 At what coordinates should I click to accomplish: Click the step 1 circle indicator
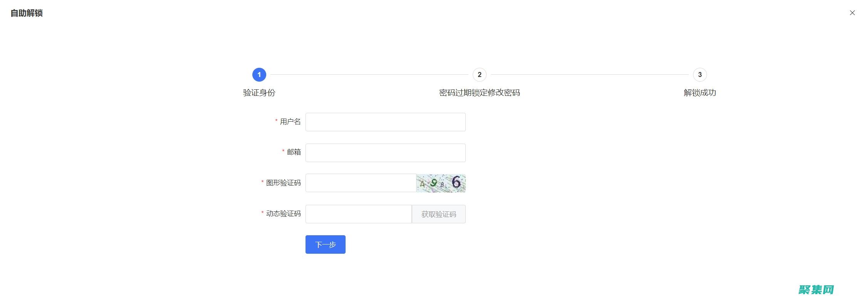coord(259,75)
